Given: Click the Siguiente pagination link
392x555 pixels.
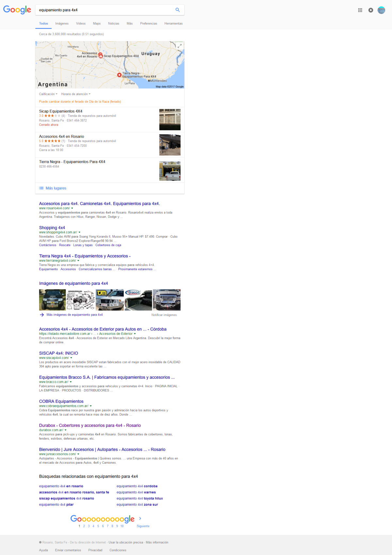Looking at the screenshot, I should click(143, 526).
